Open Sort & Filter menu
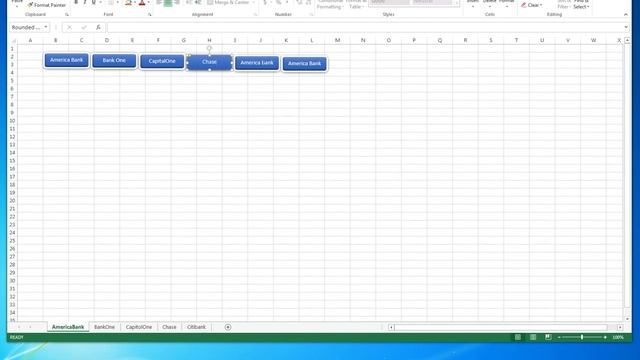This screenshot has height=360, width=640. [564, 4]
